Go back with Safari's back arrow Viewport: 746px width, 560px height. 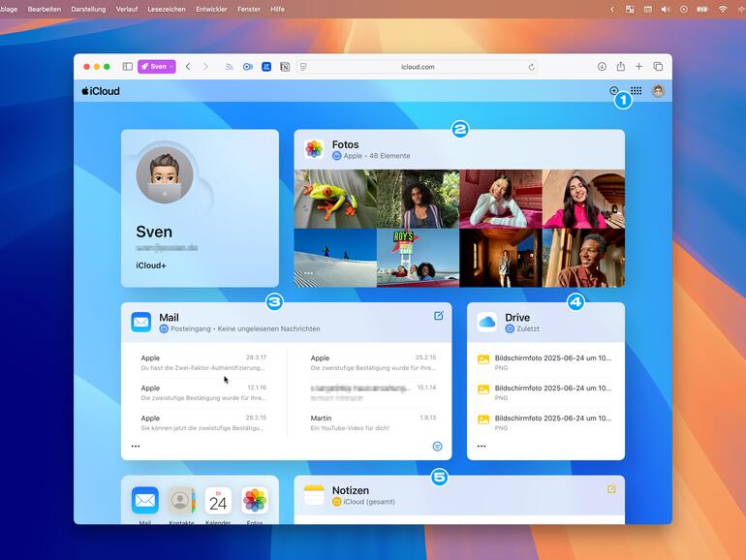point(188,67)
